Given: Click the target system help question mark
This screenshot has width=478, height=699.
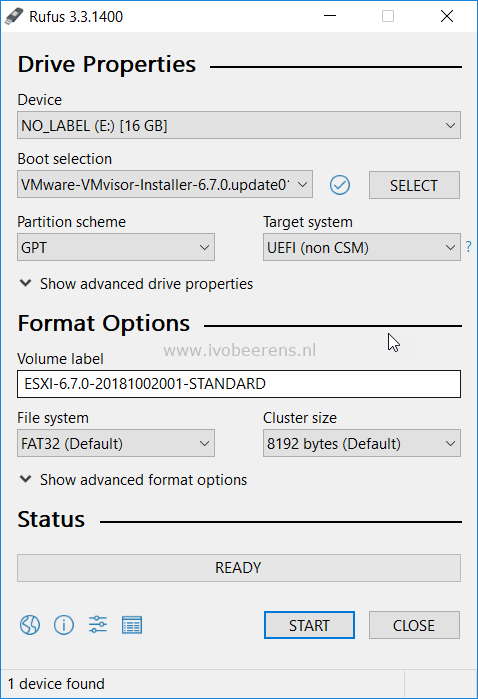Looking at the screenshot, I should coord(468,247).
